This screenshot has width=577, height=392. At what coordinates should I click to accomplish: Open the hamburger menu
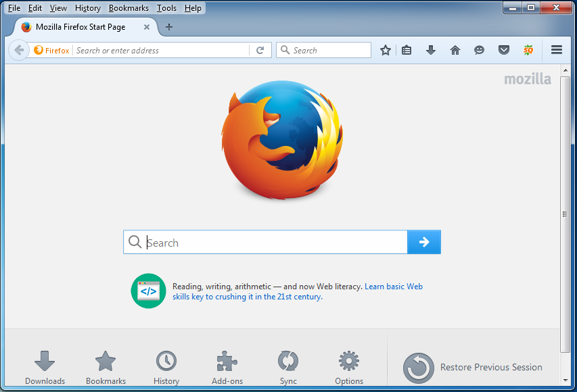pos(557,49)
